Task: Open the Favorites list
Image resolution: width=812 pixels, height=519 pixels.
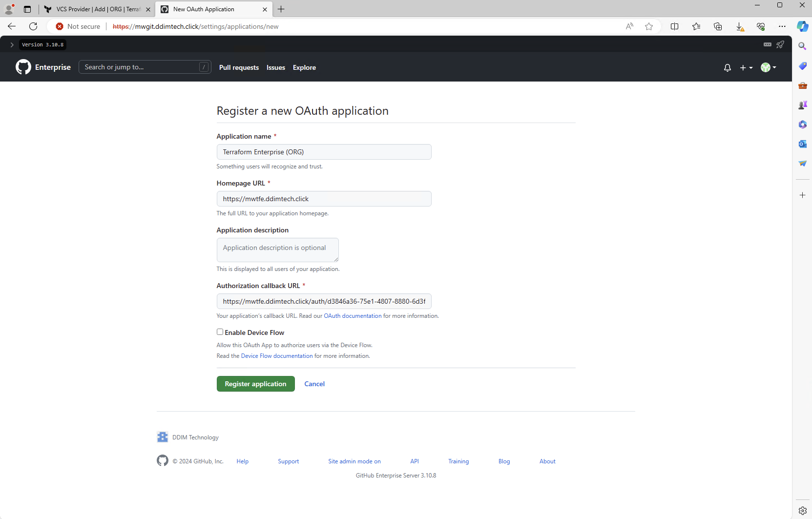Action: coord(696,26)
